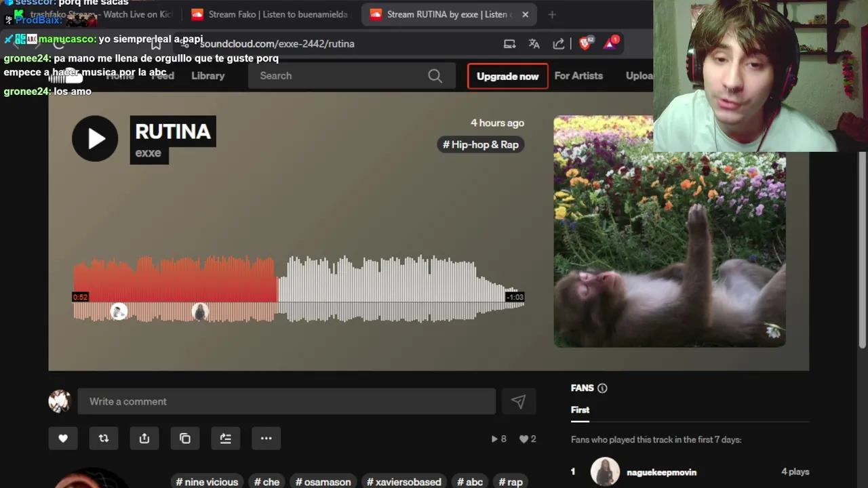The image size is (868, 488).
Task: Open the che tag
Action: pyautogui.click(x=267, y=482)
